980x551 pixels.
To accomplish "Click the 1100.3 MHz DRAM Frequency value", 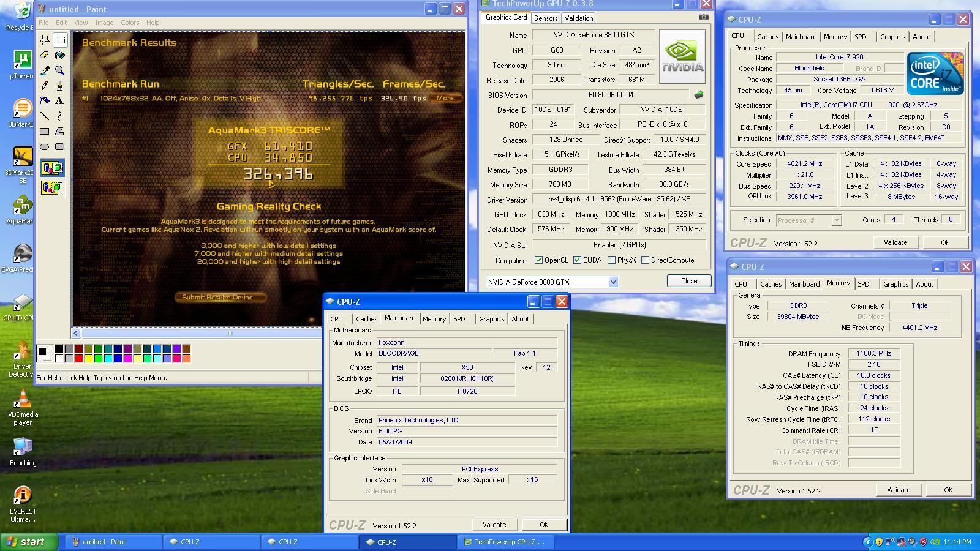I will coord(873,353).
